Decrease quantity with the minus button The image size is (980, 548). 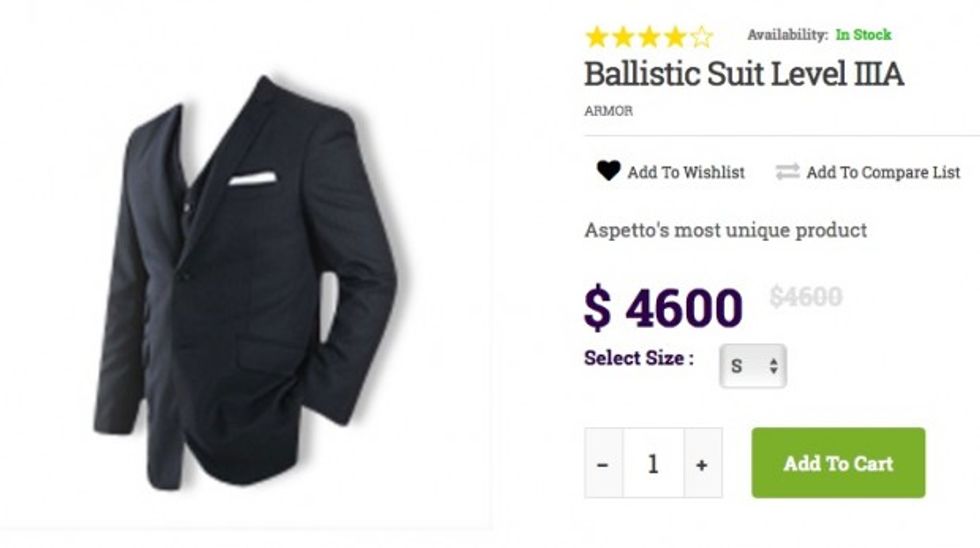(603, 464)
